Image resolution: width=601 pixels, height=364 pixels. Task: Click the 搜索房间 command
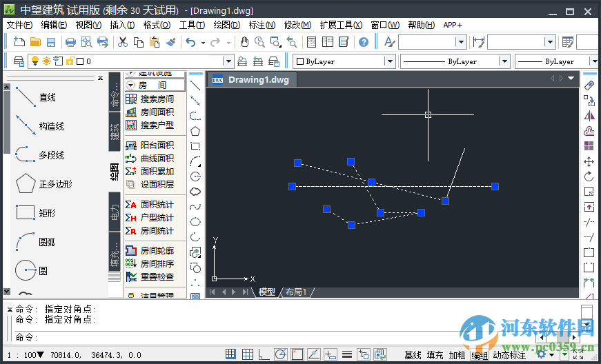coord(150,99)
